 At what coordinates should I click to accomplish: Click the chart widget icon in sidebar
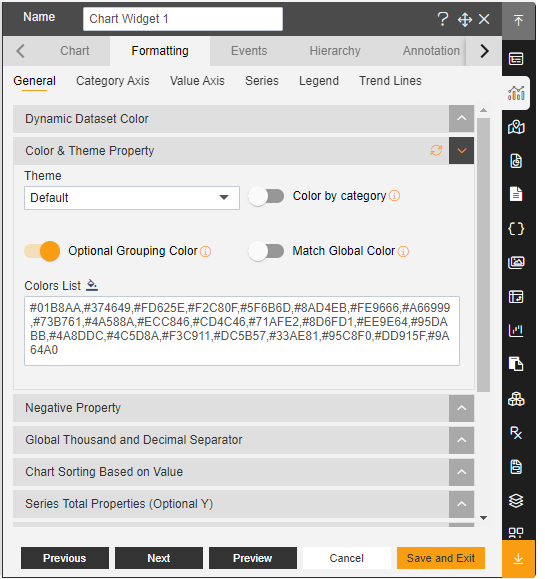(516, 93)
